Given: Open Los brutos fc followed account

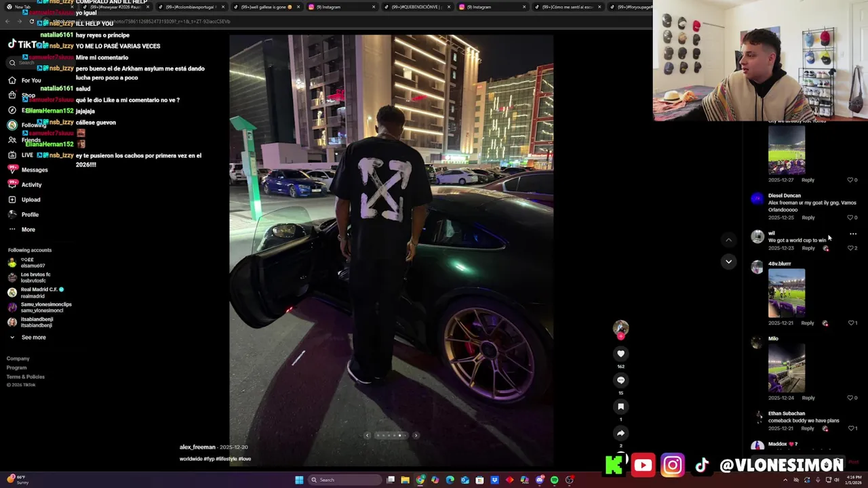Looking at the screenshot, I should click(31, 278).
